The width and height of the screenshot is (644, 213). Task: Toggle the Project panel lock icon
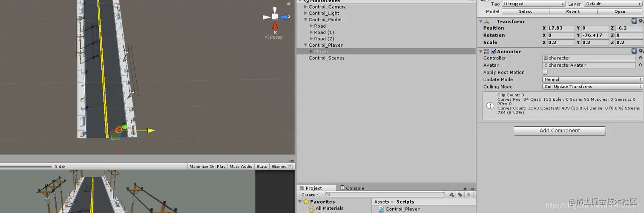[x=465, y=188]
